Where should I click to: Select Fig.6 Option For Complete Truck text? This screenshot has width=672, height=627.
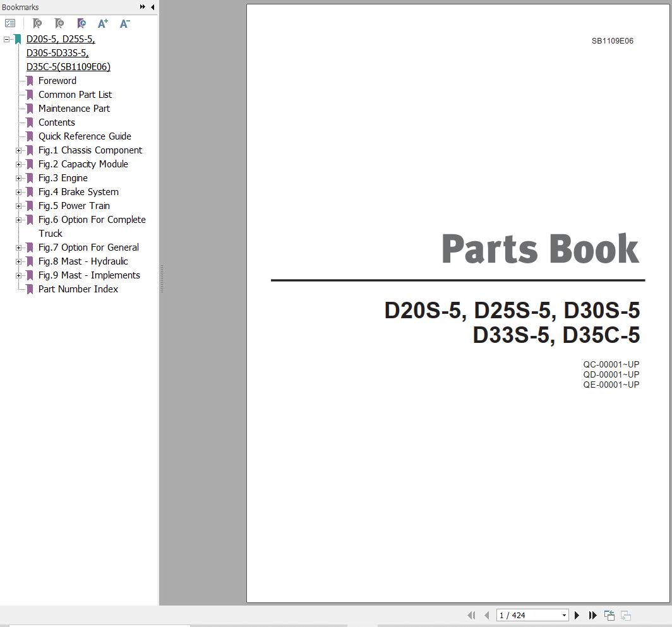click(92, 226)
